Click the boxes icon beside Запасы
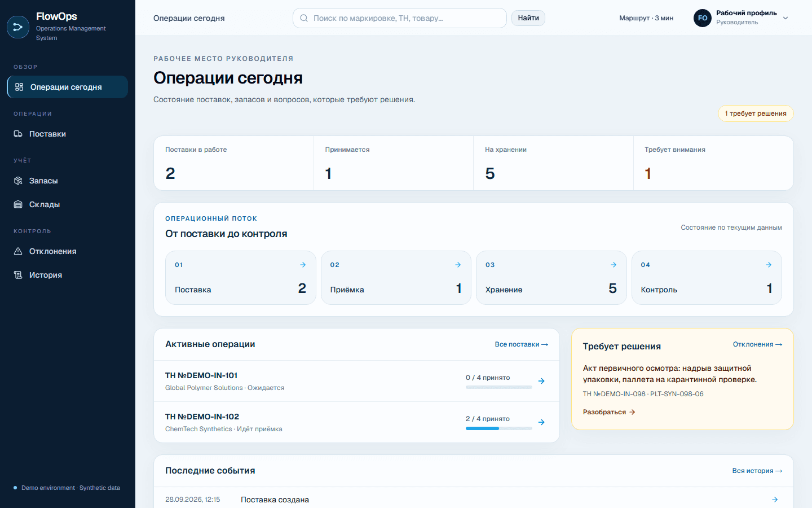This screenshot has width=812, height=508. [x=18, y=181]
